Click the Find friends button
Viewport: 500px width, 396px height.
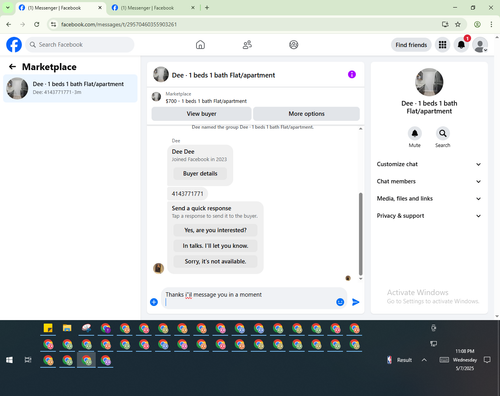(x=411, y=45)
